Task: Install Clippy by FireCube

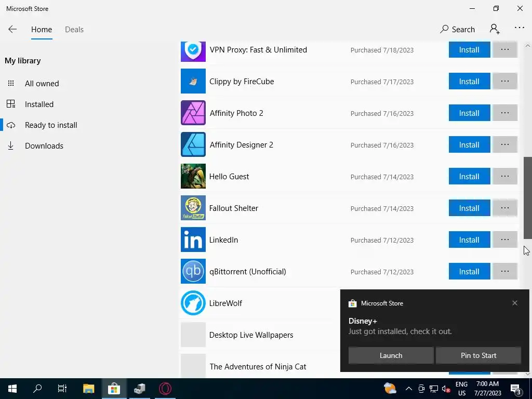Action: [469, 81]
